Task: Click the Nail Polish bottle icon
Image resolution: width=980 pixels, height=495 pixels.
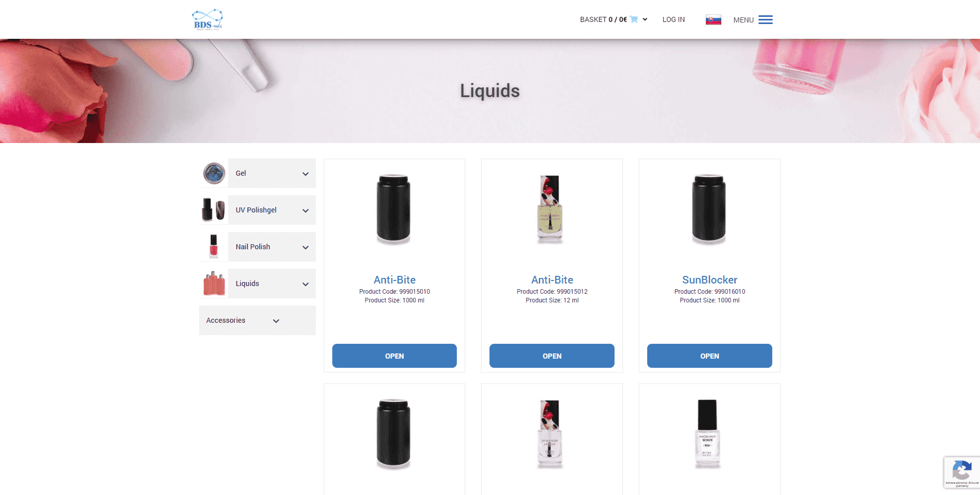Action: (x=214, y=247)
